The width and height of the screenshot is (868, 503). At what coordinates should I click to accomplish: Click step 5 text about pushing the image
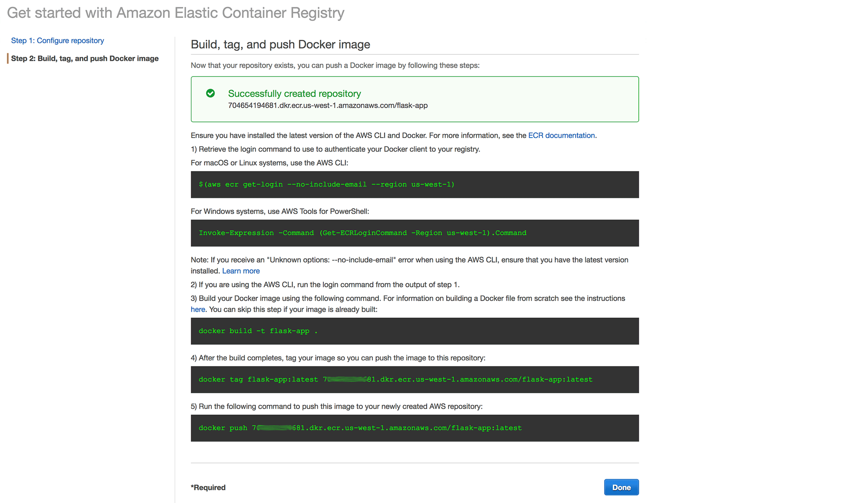click(337, 406)
